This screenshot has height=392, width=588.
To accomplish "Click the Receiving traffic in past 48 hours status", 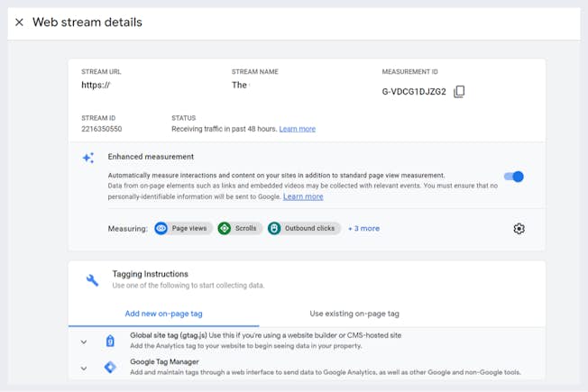I will point(225,129).
